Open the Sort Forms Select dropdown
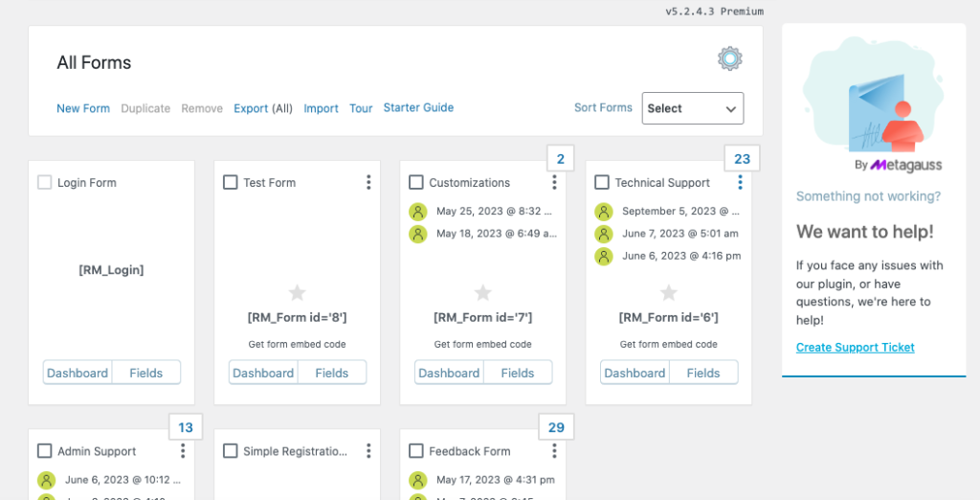Viewport: 980px width, 500px height. click(693, 108)
